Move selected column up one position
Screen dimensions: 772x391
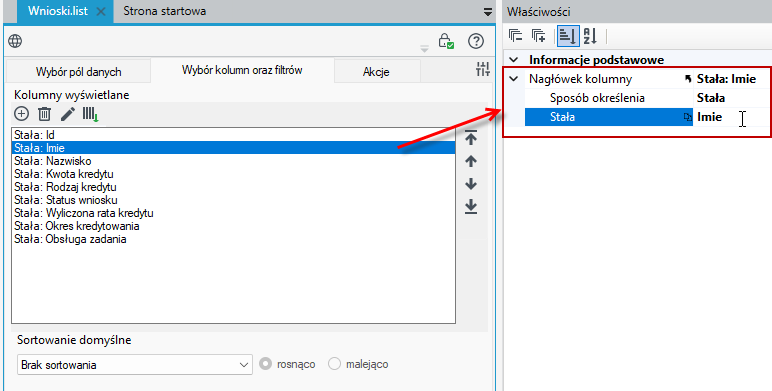pyautogui.click(x=471, y=161)
